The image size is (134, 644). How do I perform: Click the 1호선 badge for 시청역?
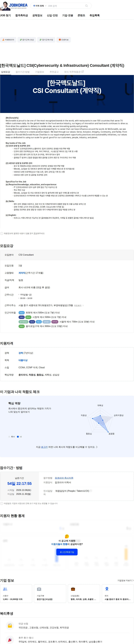[21, 317]
